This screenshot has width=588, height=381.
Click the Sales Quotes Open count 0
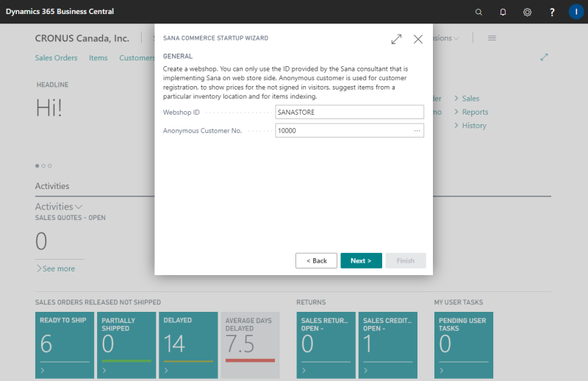[x=41, y=241]
